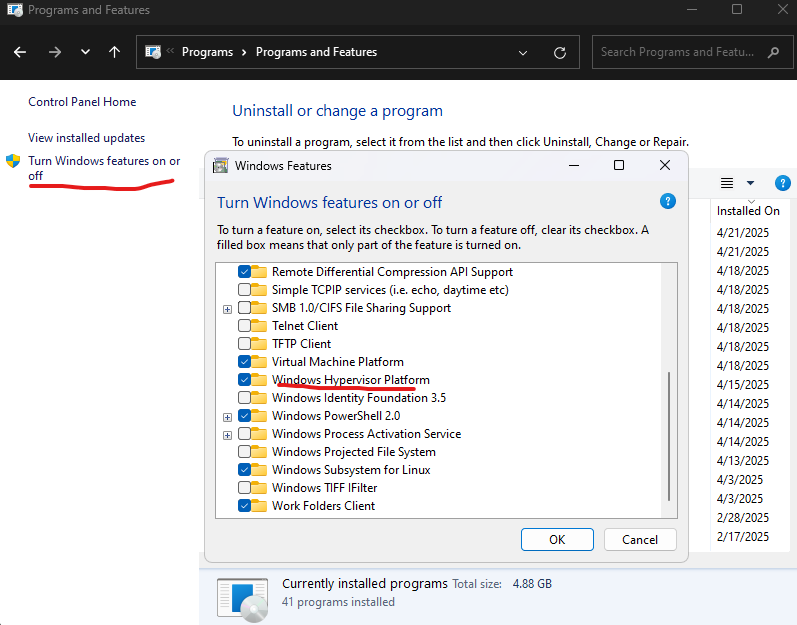Maximize the Windows Features dialog
The image size is (797, 625).
tap(619, 165)
